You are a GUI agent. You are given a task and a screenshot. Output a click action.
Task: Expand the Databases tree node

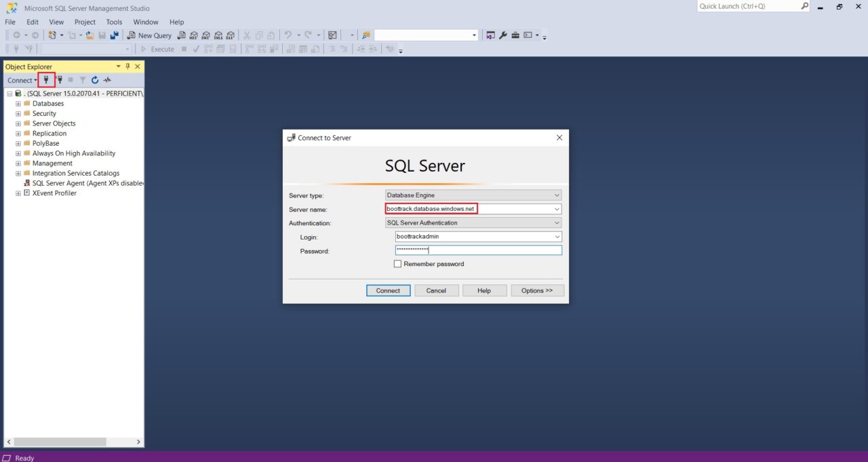tap(18, 104)
